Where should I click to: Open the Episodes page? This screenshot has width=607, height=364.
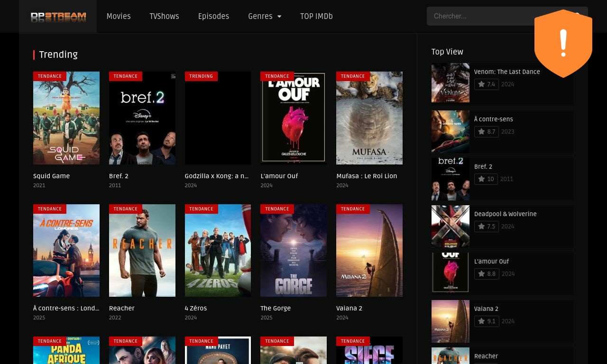[x=213, y=17]
